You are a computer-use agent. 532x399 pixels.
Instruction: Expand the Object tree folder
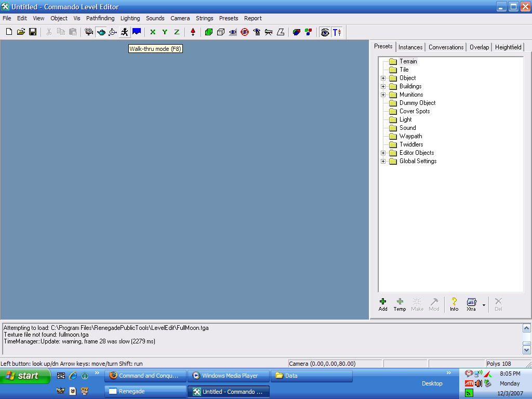pos(383,78)
